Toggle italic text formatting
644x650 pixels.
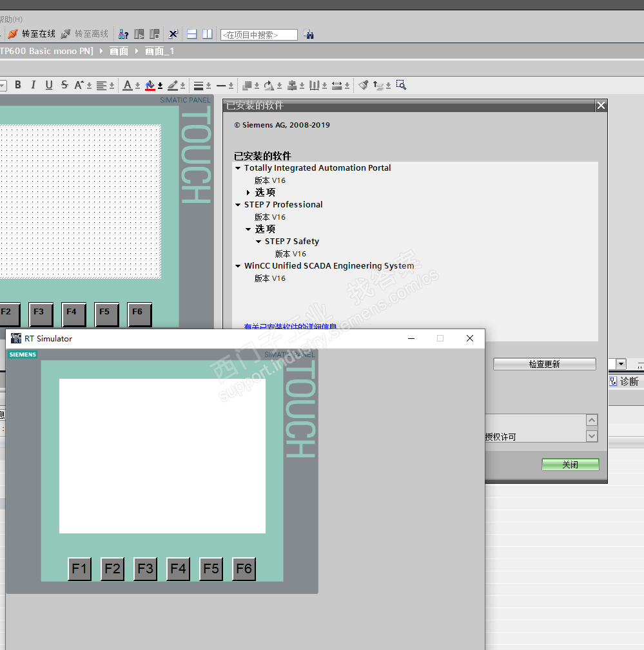[x=34, y=85]
